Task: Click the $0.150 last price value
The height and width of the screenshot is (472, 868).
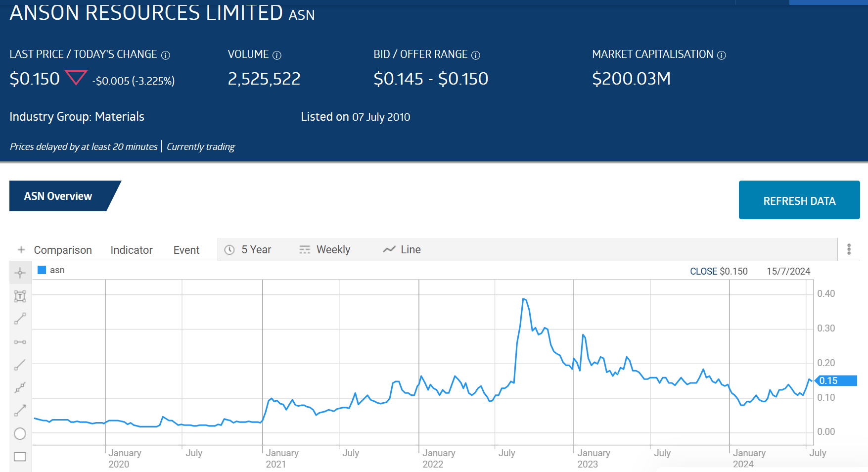Action: [x=35, y=79]
